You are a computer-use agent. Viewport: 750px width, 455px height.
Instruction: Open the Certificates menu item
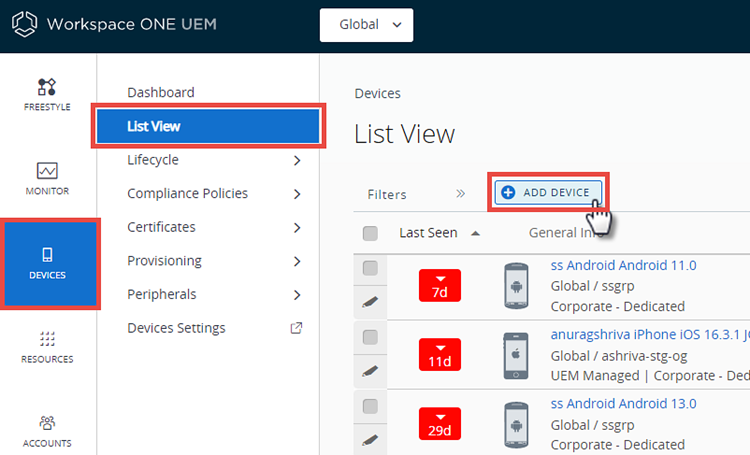tap(161, 227)
